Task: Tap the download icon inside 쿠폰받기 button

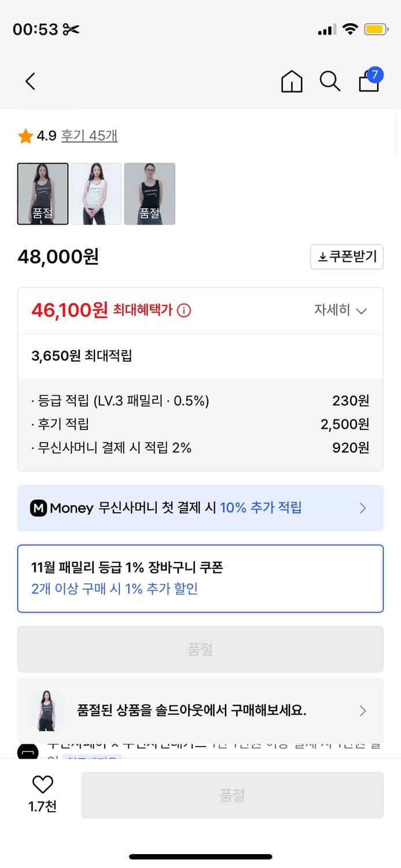Action: tap(322, 257)
